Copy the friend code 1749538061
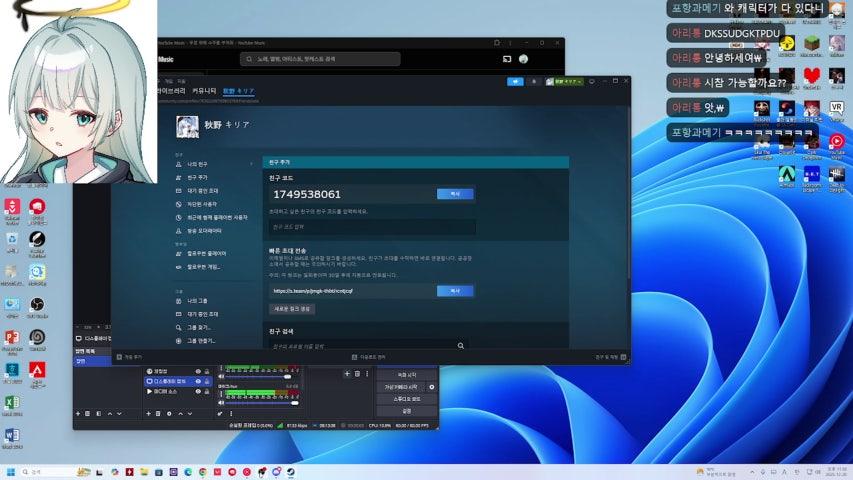The width and height of the screenshot is (853, 480). point(455,194)
